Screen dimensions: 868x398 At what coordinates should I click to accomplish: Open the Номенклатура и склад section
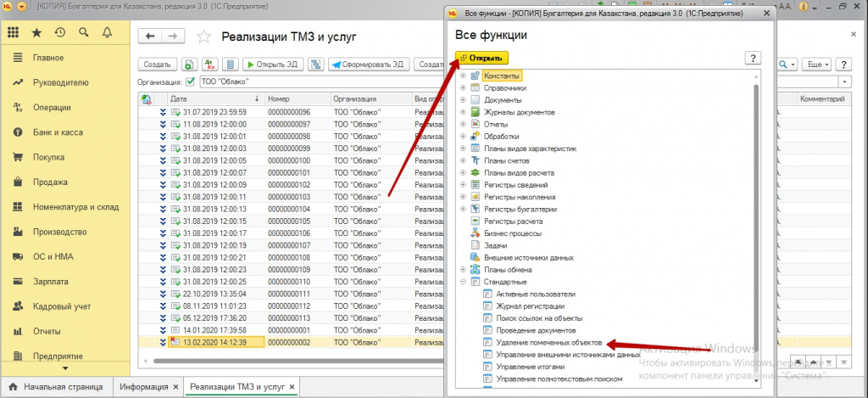pyautogui.click(x=65, y=207)
